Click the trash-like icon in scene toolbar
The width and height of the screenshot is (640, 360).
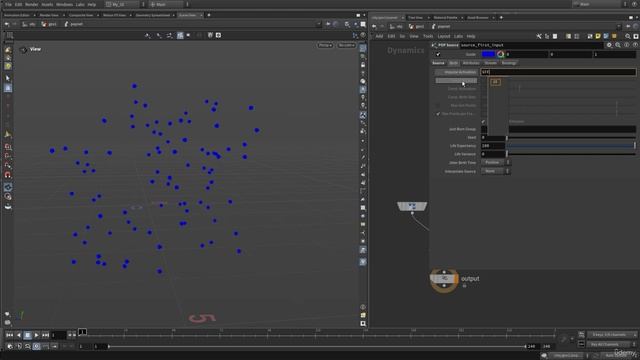tap(210, 36)
